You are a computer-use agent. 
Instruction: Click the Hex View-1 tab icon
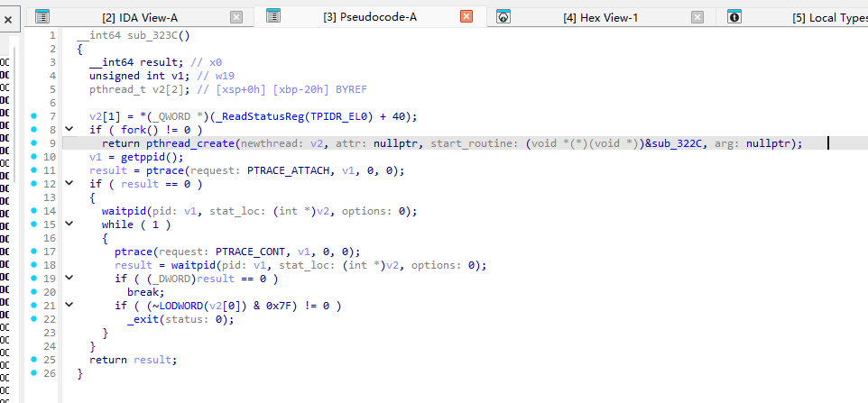pyautogui.click(x=503, y=16)
